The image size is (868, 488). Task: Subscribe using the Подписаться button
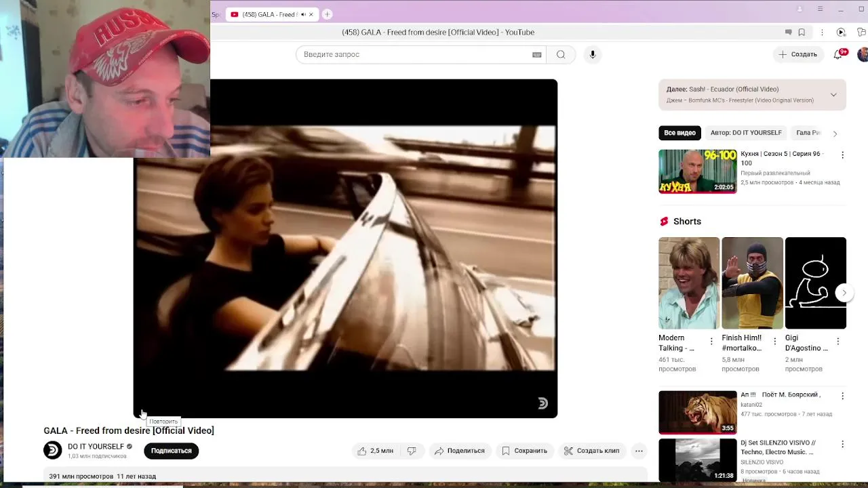(x=171, y=451)
